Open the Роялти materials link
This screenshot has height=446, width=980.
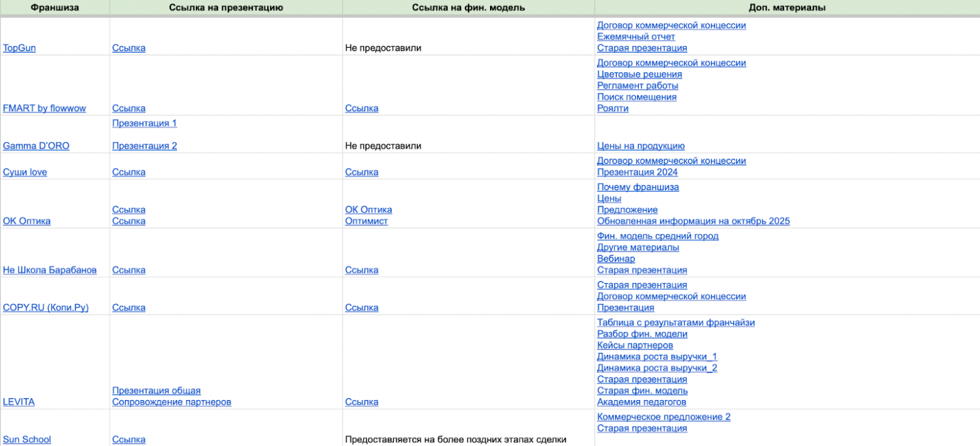(612, 109)
